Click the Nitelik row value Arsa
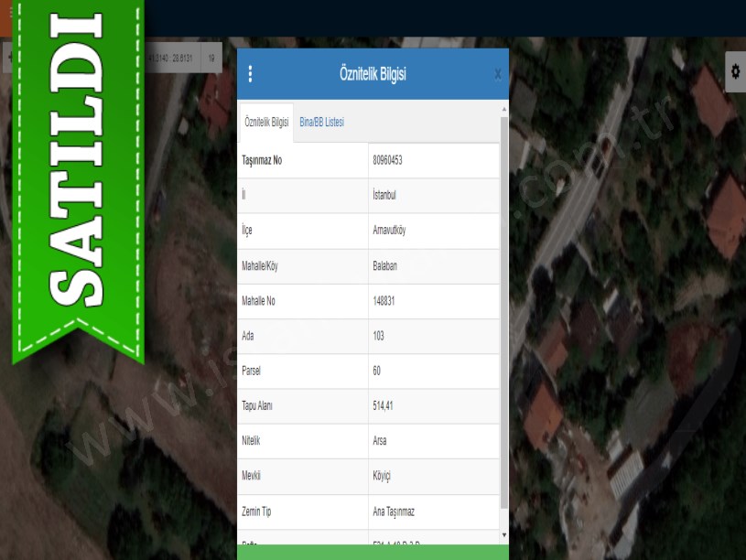The width and height of the screenshot is (746, 560). pos(380,441)
